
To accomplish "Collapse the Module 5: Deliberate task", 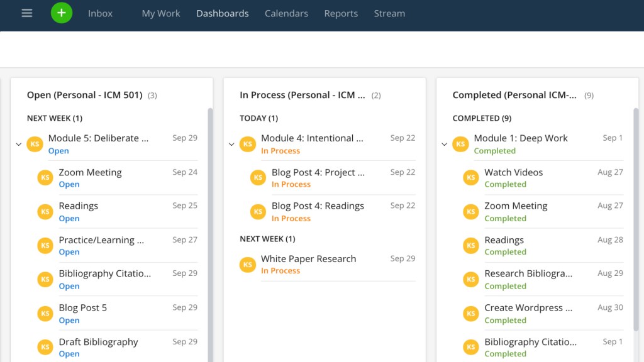I will 19,145.
